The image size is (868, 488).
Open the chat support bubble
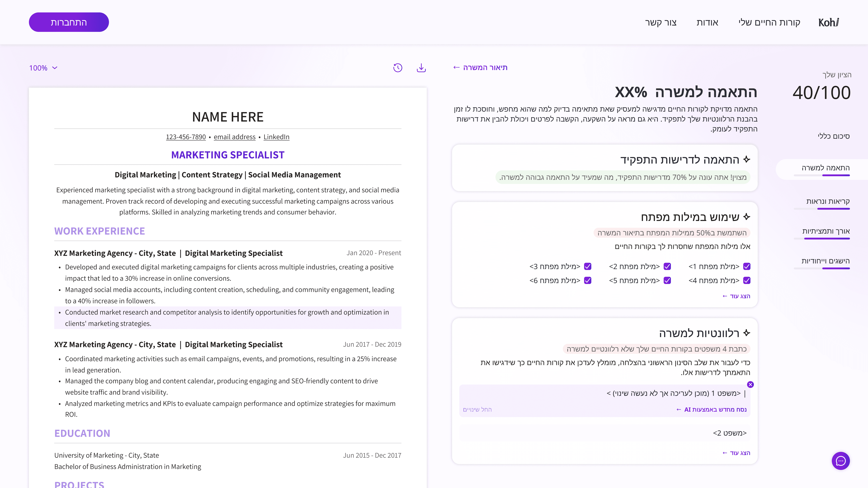840,461
